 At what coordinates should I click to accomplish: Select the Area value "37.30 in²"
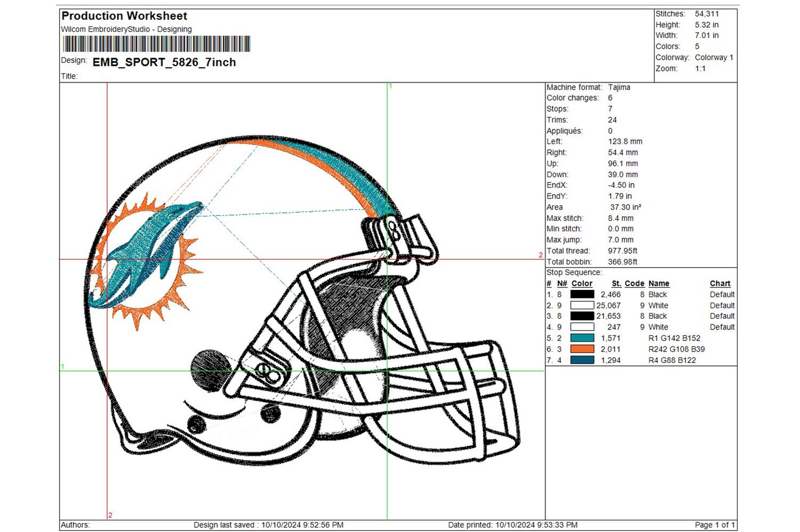coord(626,207)
